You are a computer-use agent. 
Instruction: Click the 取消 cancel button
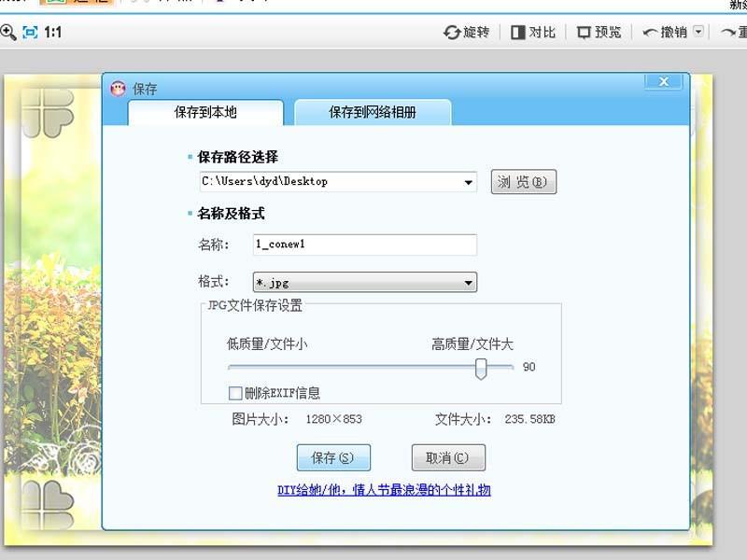click(x=446, y=457)
